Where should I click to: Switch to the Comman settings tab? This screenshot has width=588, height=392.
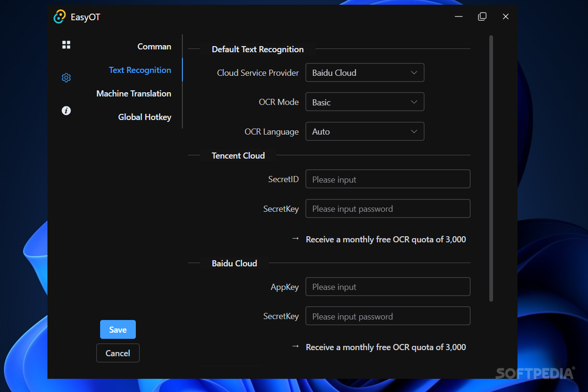(x=154, y=47)
